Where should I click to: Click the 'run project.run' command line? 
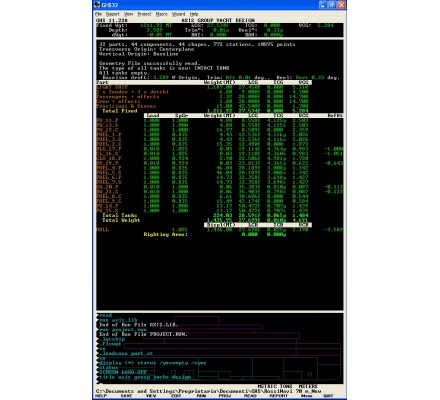point(124,329)
